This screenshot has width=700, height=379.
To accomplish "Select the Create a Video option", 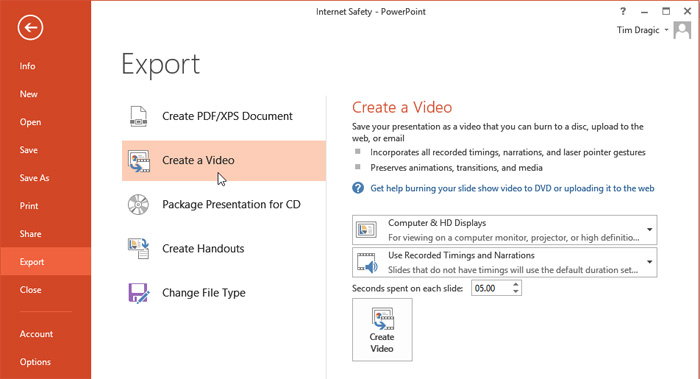I will click(224, 161).
